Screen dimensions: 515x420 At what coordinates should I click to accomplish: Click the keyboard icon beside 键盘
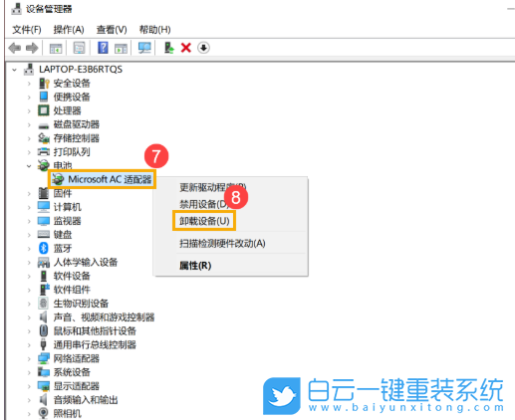tap(44, 234)
